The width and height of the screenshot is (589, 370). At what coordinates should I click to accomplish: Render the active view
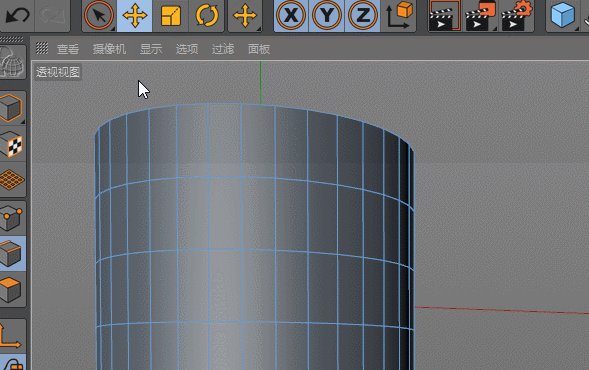(444, 15)
